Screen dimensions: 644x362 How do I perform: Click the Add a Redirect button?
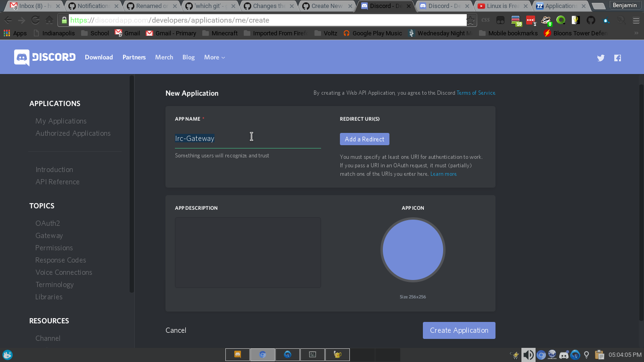point(364,139)
